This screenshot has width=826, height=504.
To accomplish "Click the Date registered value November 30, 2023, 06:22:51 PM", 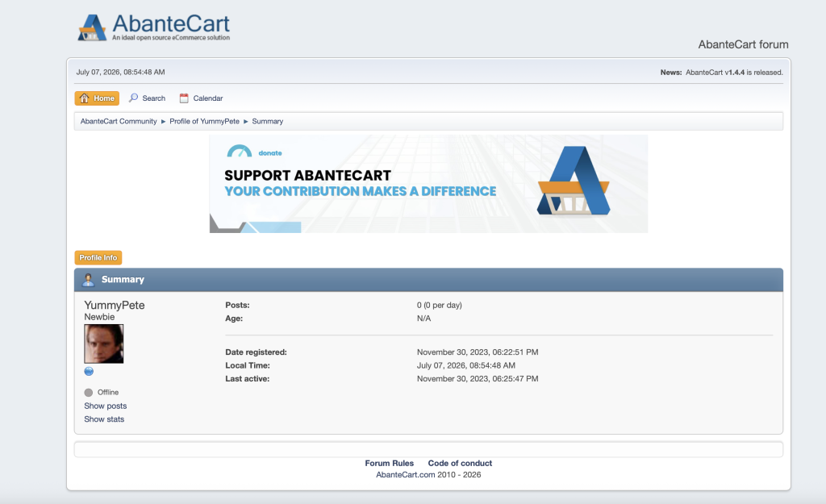I will 478,352.
